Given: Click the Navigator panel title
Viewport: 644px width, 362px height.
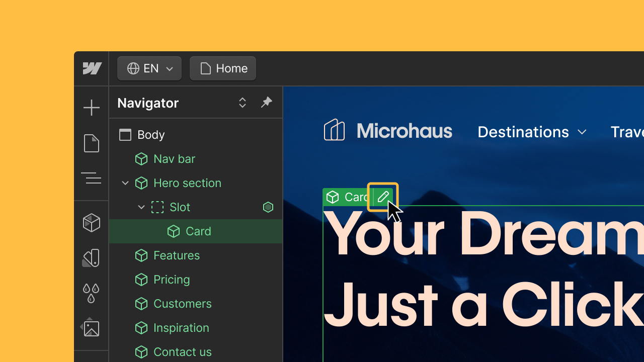Looking at the screenshot, I should point(148,103).
